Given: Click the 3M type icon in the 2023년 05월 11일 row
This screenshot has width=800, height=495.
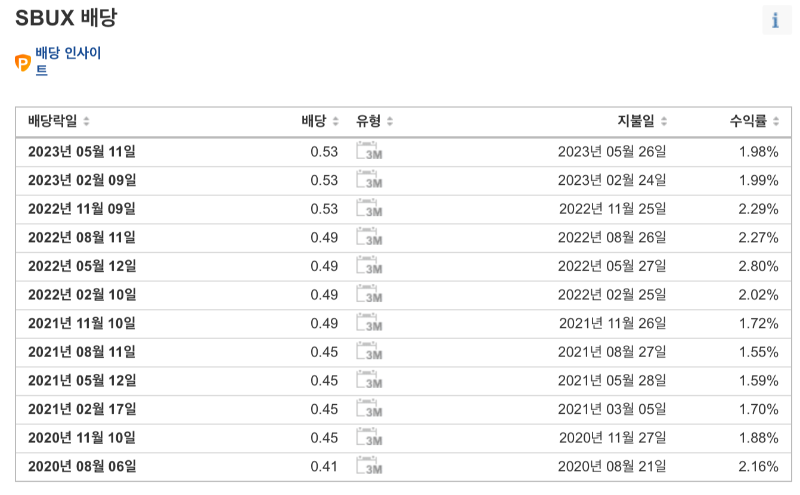Looking at the screenshot, I should coord(369,151).
